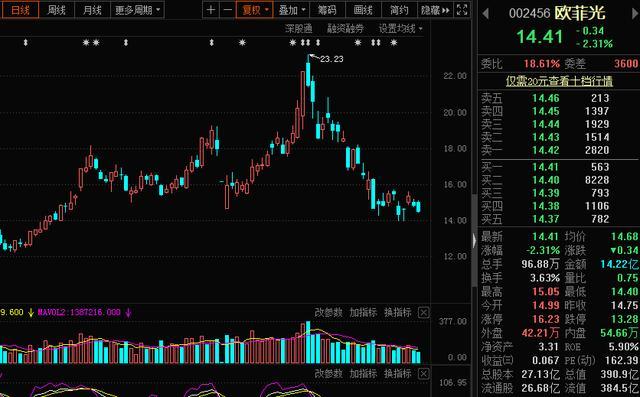The image size is (640, 397).
Task: Select the 买一 order row at 14.41
Action: (x=558, y=167)
